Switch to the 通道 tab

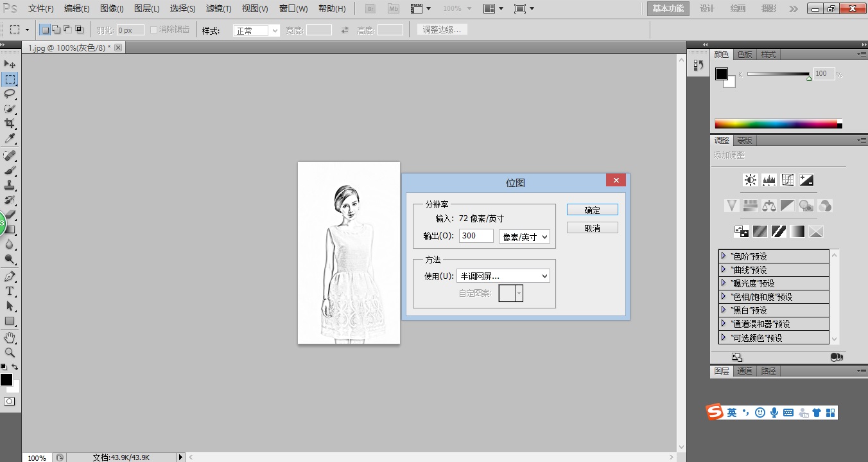pos(744,371)
